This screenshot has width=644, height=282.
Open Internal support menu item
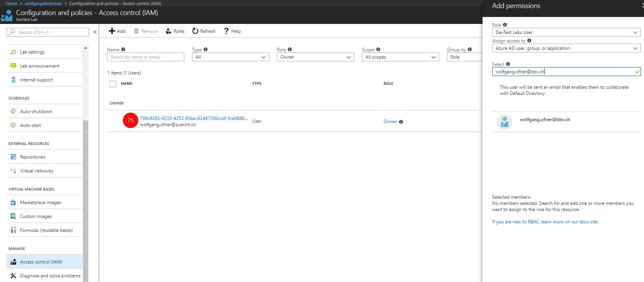[44, 79]
